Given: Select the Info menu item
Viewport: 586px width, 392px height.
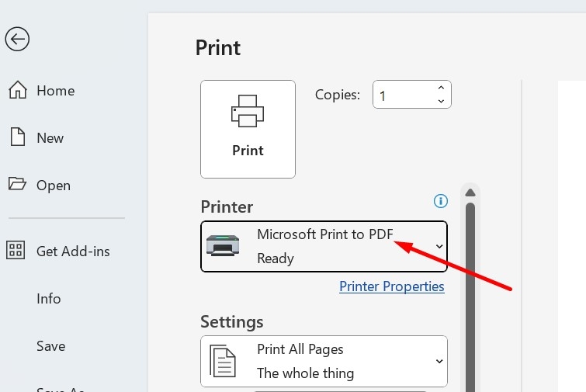Looking at the screenshot, I should coord(49,299).
